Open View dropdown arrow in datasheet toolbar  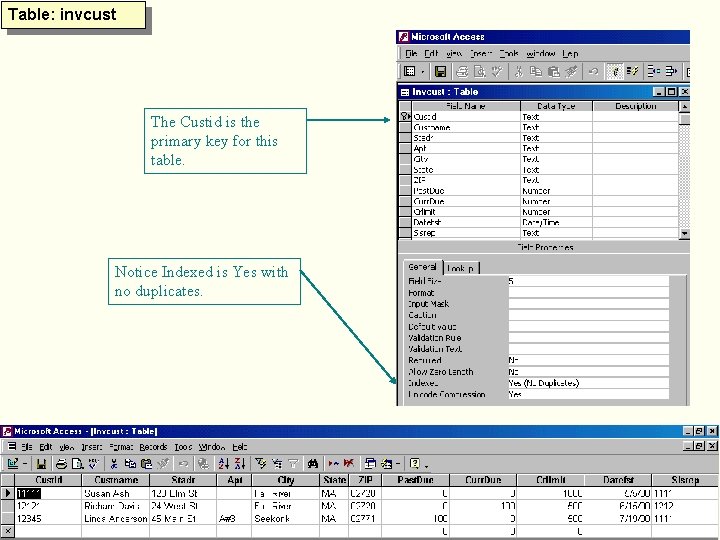coord(25,464)
